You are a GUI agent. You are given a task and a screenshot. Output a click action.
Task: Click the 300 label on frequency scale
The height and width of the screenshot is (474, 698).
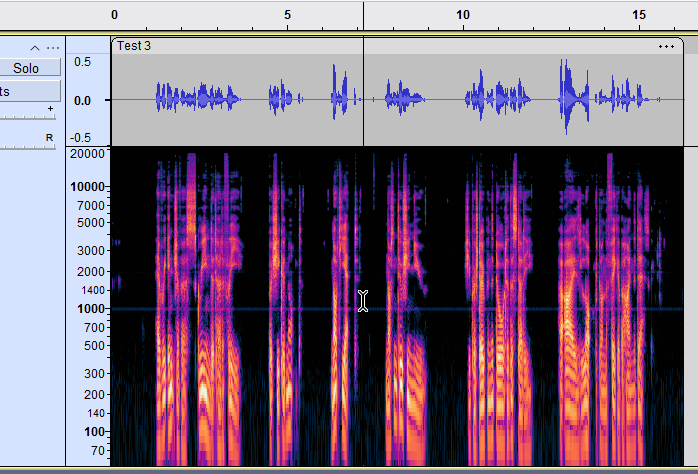point(94,373)
